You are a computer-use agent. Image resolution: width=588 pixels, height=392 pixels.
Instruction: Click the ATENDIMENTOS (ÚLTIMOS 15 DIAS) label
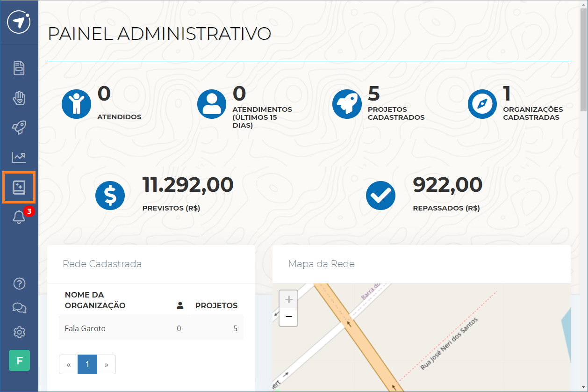[x=262, y=117]
